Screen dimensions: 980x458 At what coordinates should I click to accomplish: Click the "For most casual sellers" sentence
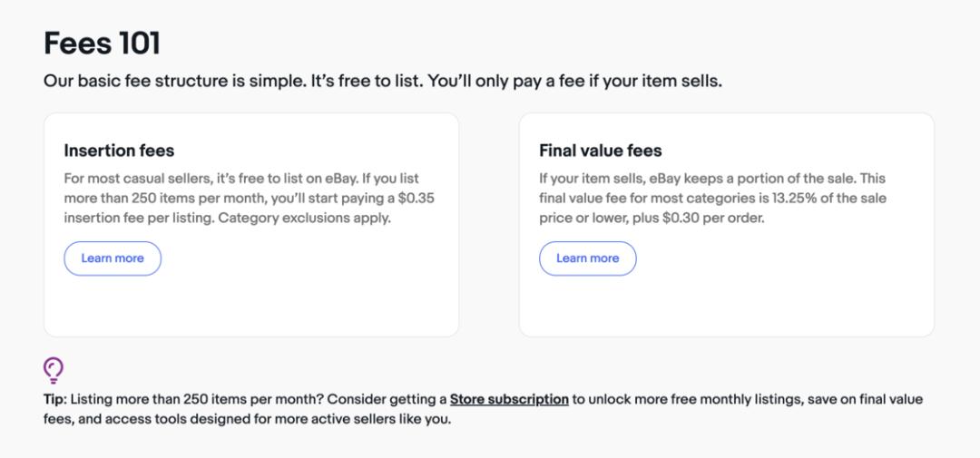coord(211,179)
